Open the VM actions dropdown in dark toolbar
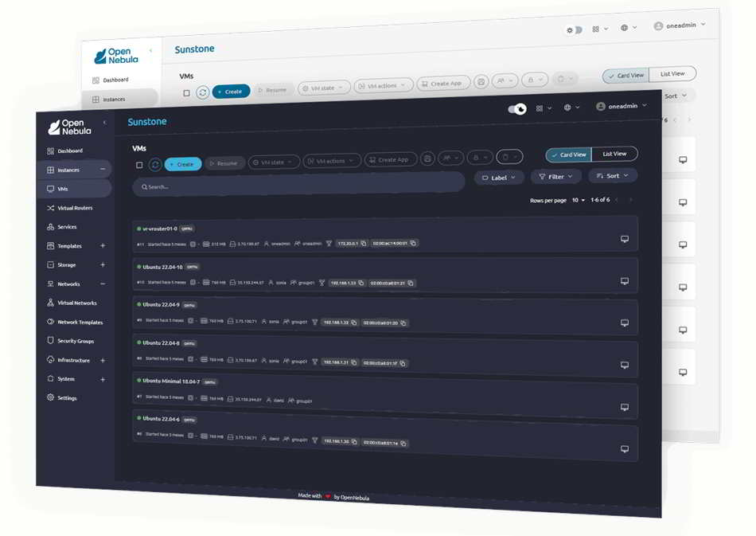The width and height of the screenshot is (756, 536). [332, 161]
